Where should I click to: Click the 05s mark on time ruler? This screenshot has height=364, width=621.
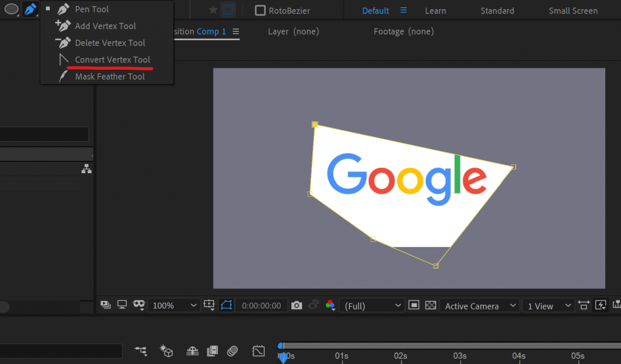point(578,356)
